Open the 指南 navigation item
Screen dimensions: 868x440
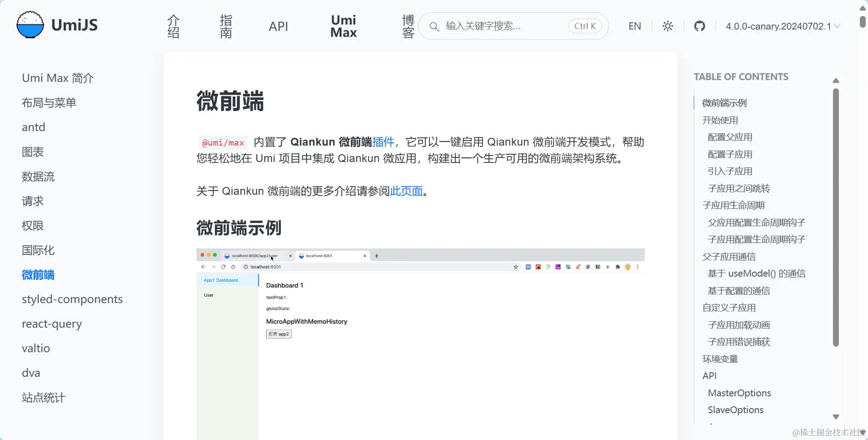coord(226,26)
